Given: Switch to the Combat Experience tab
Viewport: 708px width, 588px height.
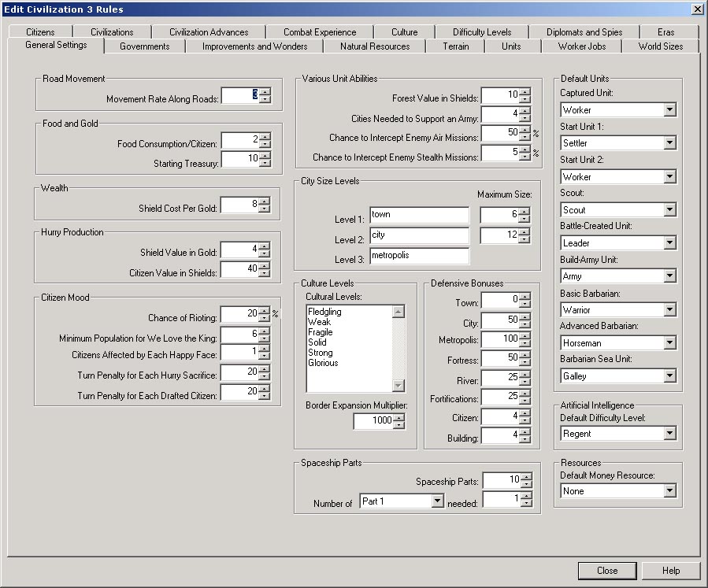Looking at the screenshot, I should click(x=320, y=31).
